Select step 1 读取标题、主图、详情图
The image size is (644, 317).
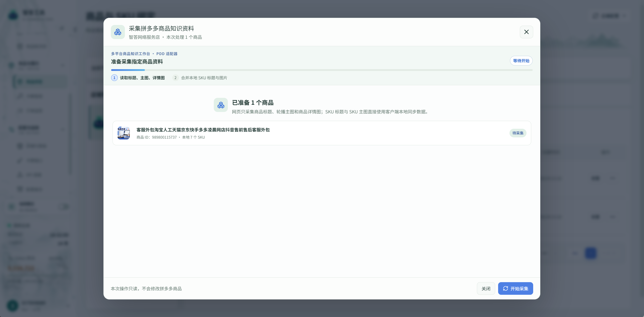(x=138, y=78)
